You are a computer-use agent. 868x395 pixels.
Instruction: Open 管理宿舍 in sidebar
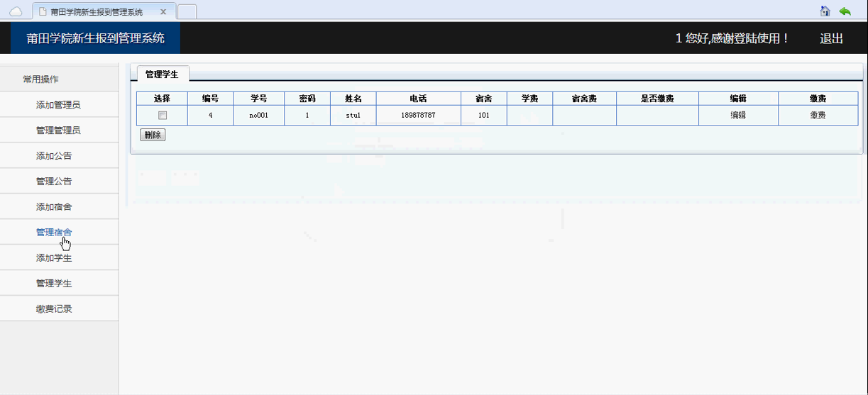54,233
